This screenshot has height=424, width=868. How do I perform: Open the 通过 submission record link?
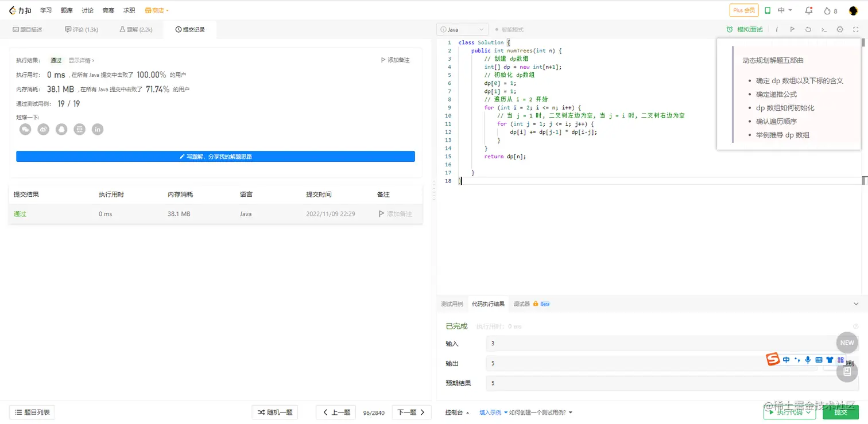(20, 214)
